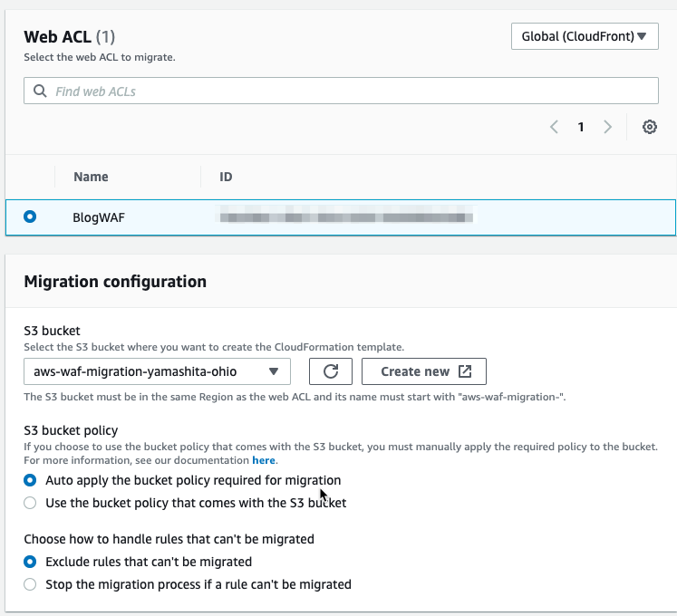This screenshot has height=616, width=677.
Task: Select the BlogWAF web ACL radio button
Action: click(30, 217)
